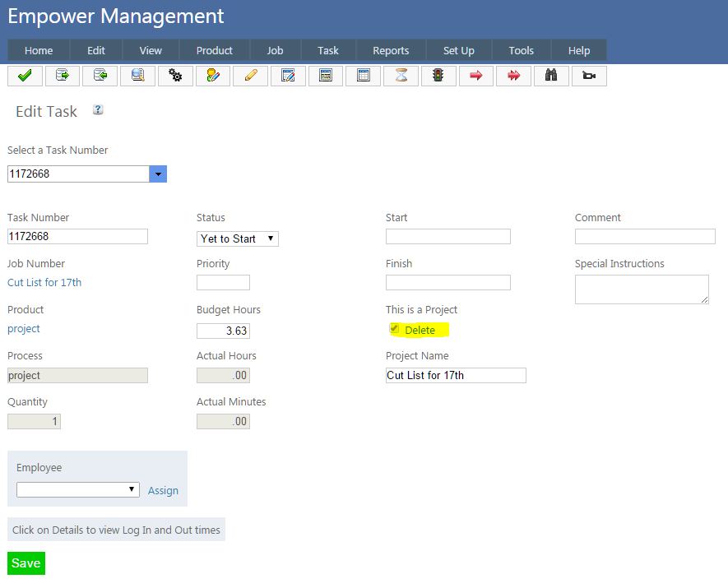Screen dimensions: 728x588
Task: Click the pencil edit toolbar icon
Action: point(250,76)
